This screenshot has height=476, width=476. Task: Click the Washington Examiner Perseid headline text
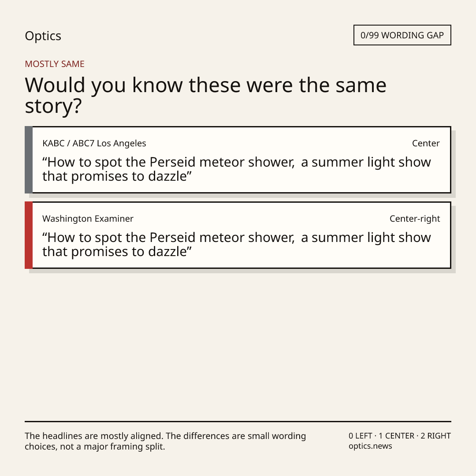pyautogui.click(x=237, y=244)
